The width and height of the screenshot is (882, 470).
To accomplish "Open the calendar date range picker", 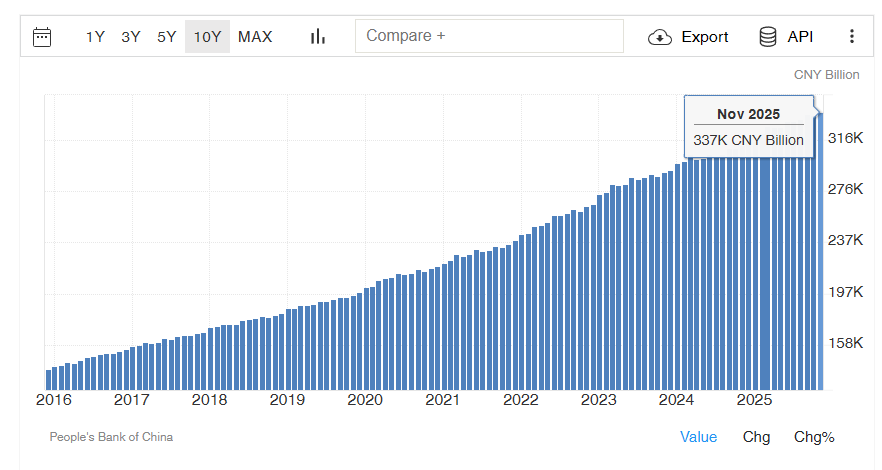I will (x=42, y=37).
